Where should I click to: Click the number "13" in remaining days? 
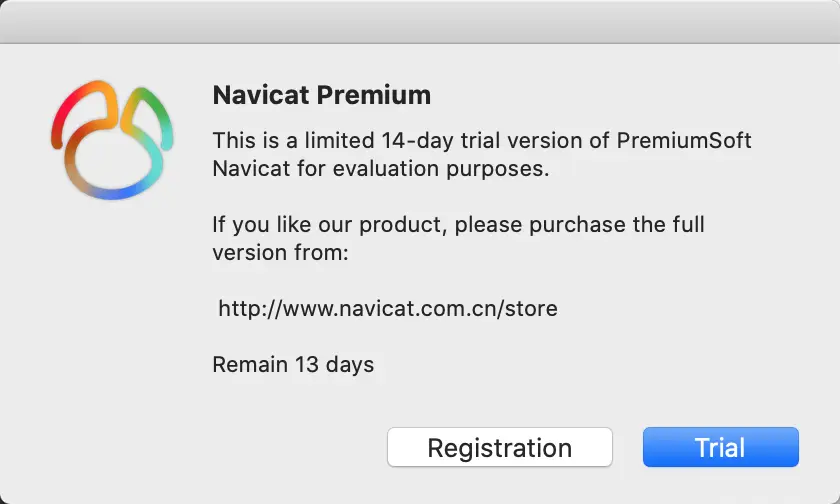(307, 364)
